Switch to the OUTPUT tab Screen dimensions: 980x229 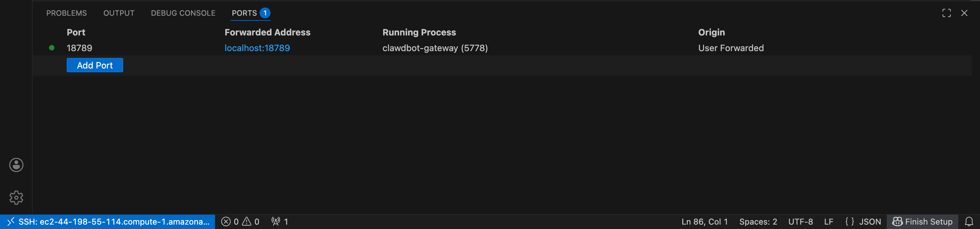pyautogui.click(x=119, y=13)
